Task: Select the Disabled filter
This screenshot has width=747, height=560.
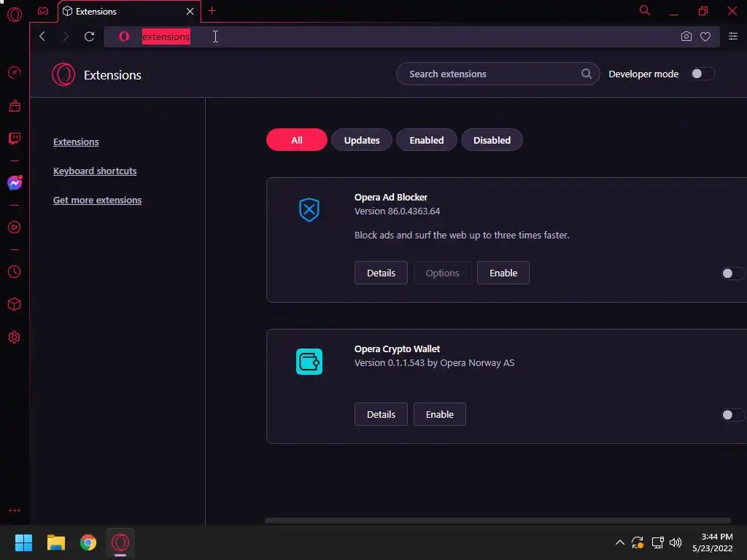Action: pyautogui.click(x=492, y=140)
